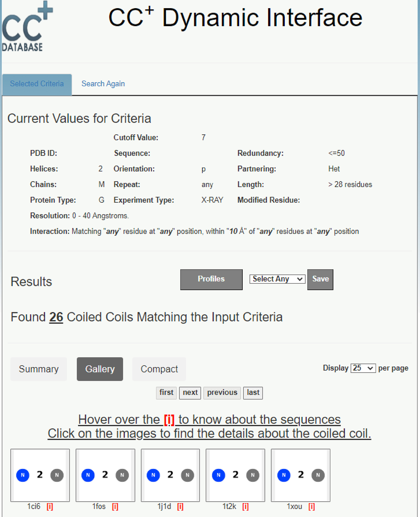Select the Gallery view tab
This screenshot has height=517, width=420.
point(100,369)
